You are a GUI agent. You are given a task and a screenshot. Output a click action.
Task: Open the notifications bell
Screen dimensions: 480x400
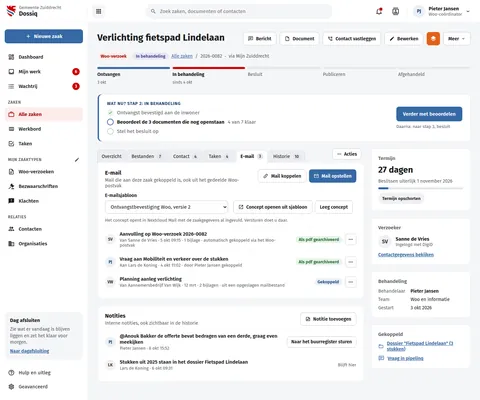[x=379, y=11]
